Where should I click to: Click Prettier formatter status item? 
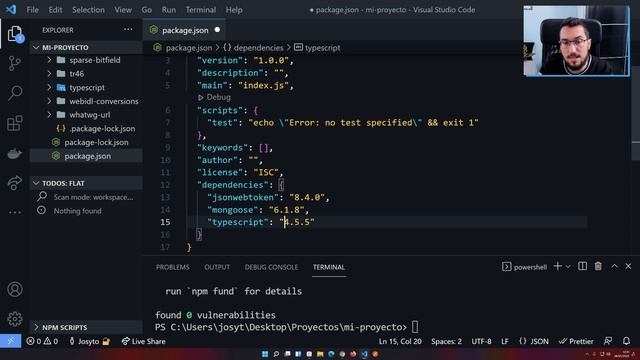[576, 341]
